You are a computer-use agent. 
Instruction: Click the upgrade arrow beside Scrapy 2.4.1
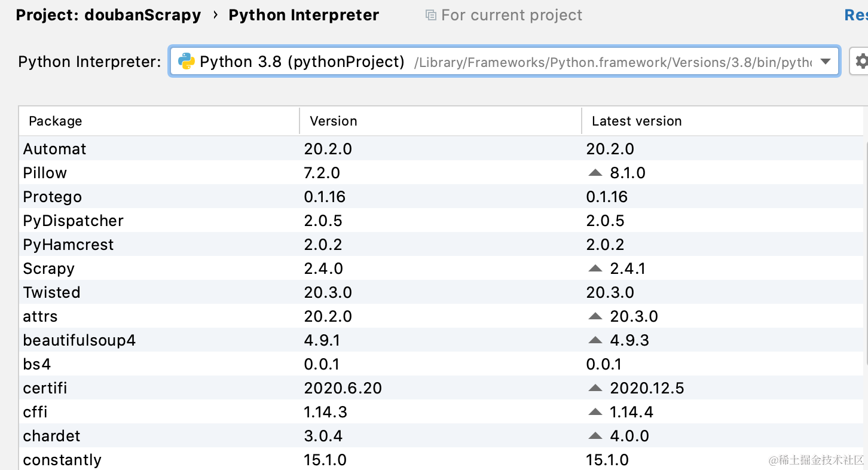click(x=595, y=268)
